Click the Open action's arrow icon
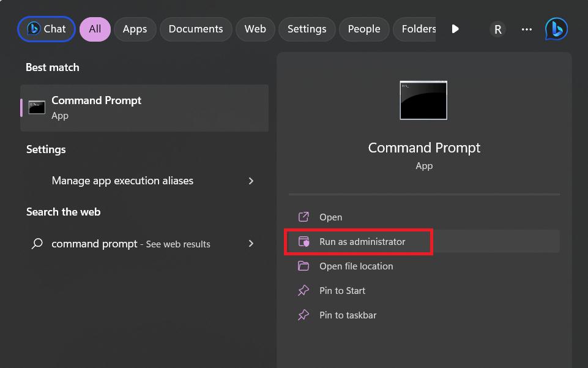The height and width of the screenshot is (368, 588). [303, 217]
